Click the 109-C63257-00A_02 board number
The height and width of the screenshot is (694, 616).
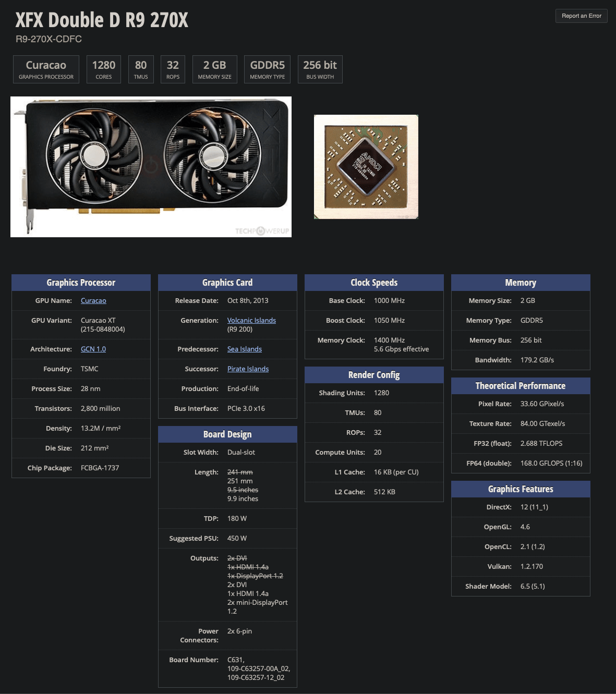click(258, 669)
